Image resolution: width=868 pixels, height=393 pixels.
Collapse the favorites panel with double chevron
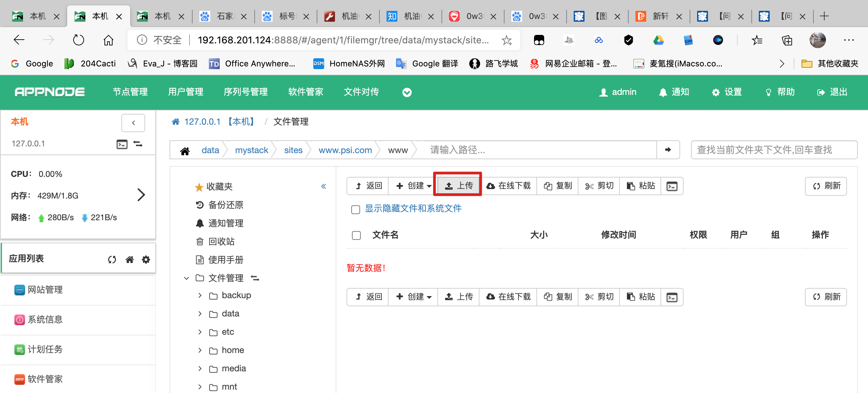click(323, 186)
